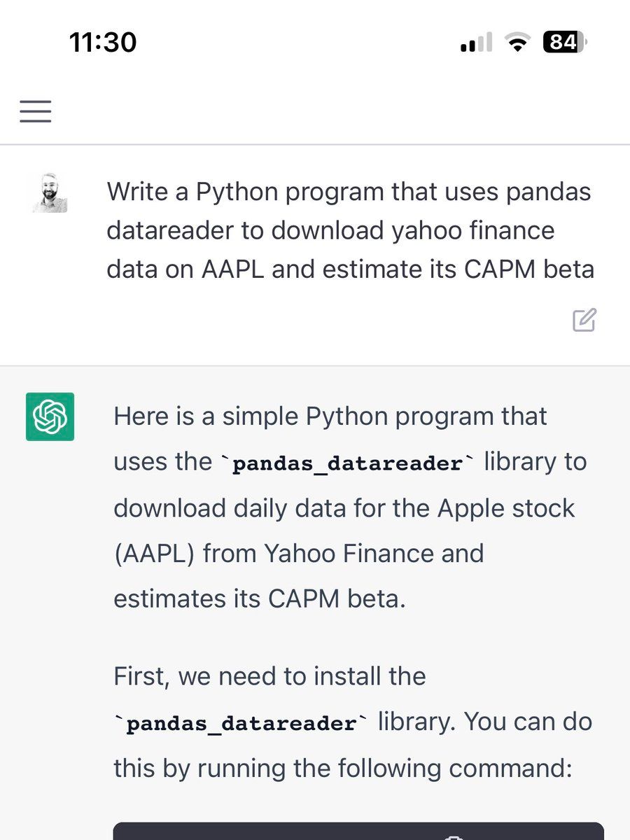Open the hamburger sidebar menu
Viewport: 630px width, 840px height.
[x=36, y=111]
